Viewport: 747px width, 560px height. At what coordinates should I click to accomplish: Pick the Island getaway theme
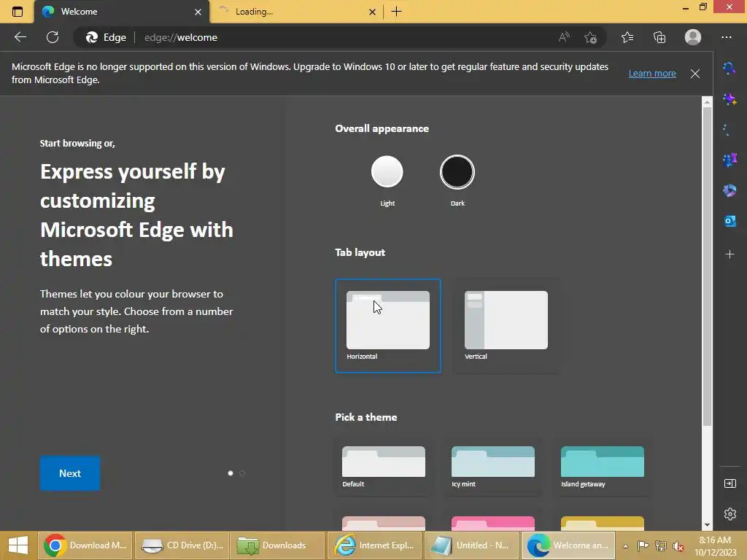pyautogui.click(x=602, y=467)
